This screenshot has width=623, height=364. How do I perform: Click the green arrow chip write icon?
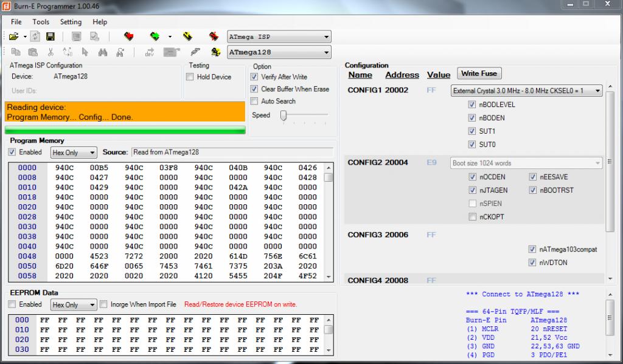(x=155, y=37)
